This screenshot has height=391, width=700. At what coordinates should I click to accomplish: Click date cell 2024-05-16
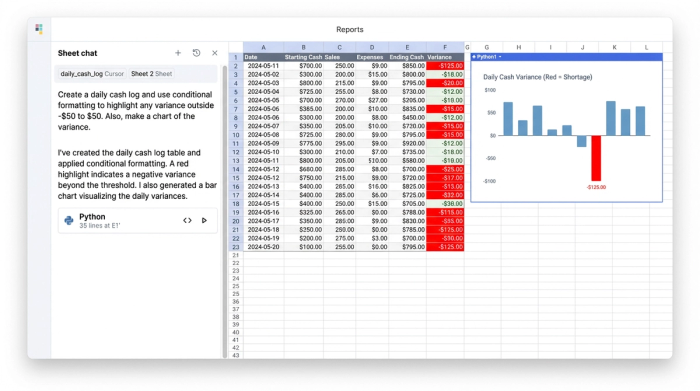point(263,212)
